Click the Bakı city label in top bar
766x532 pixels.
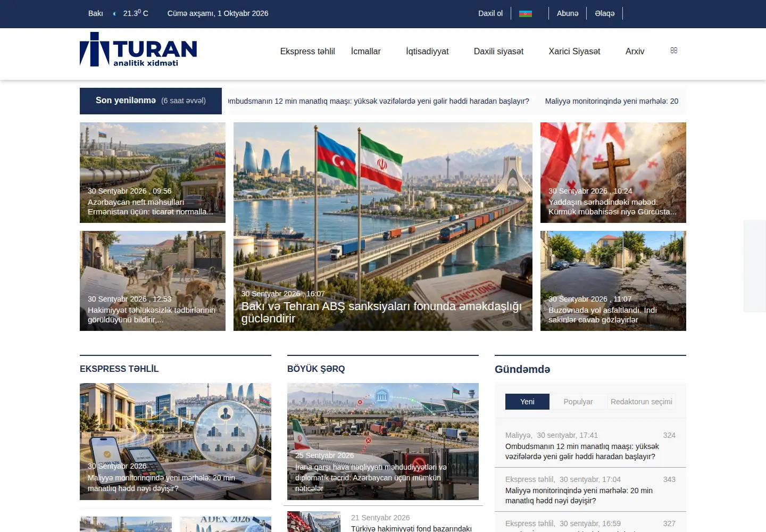pyautogui.click(x=96, y=13)
